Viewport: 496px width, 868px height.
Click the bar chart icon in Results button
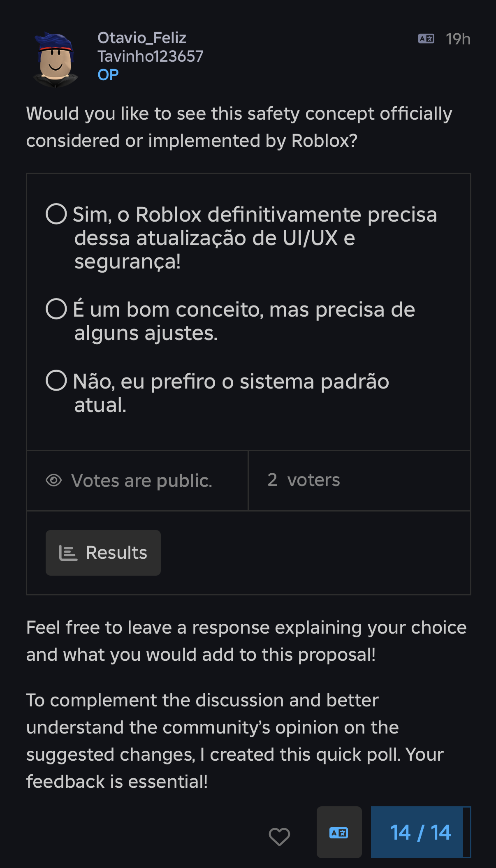(x=68, y=553)
